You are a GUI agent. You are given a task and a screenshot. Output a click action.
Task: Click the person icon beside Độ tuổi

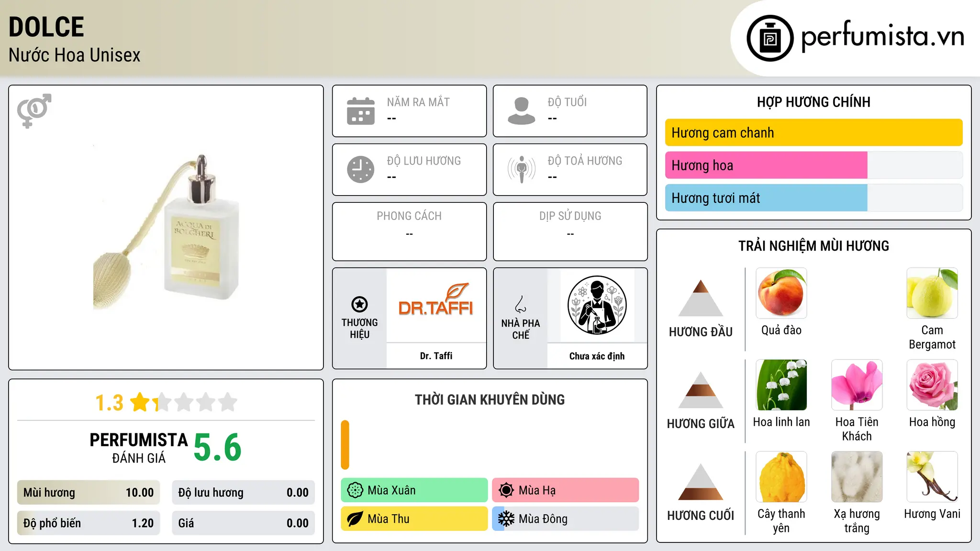(x=522, y=111)
